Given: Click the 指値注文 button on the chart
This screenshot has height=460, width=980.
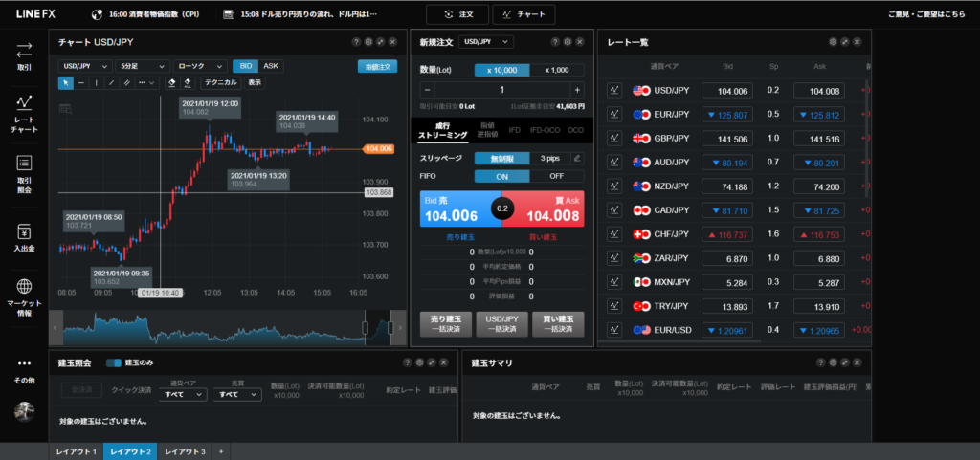Looking at the screenshot, I should pos(377,66).
